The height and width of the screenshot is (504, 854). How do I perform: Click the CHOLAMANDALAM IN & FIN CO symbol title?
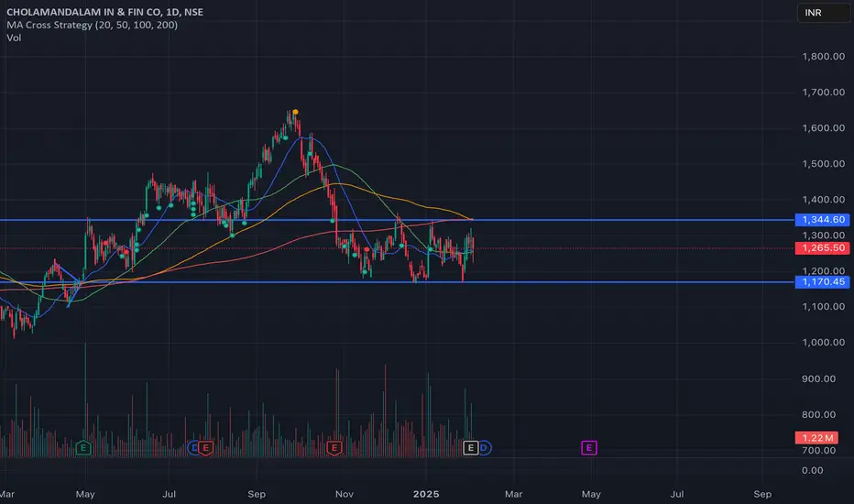[104, 12]
